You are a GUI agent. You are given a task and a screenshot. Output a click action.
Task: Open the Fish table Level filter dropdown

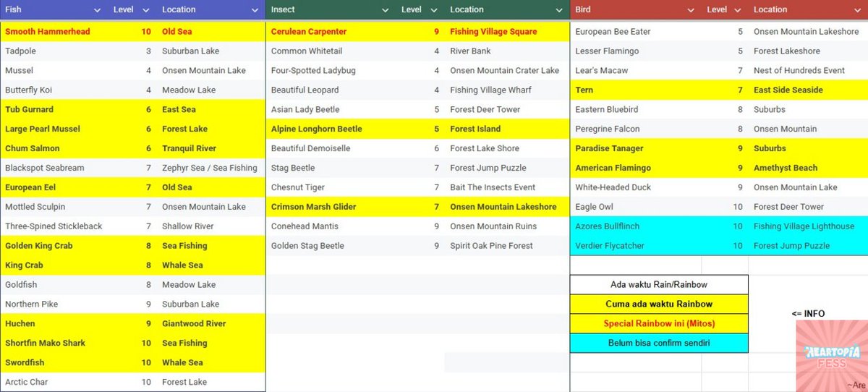(x=146, y=10)
